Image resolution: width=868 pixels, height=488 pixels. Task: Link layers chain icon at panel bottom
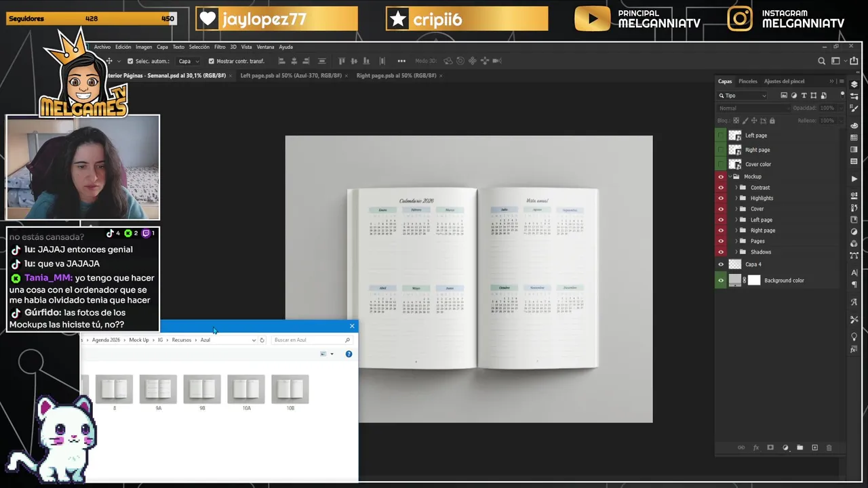coord(741,448)
